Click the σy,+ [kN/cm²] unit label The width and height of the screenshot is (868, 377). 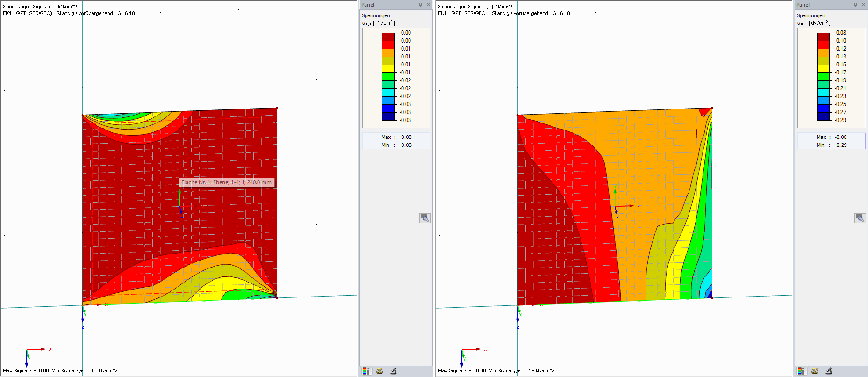(814, 23)
